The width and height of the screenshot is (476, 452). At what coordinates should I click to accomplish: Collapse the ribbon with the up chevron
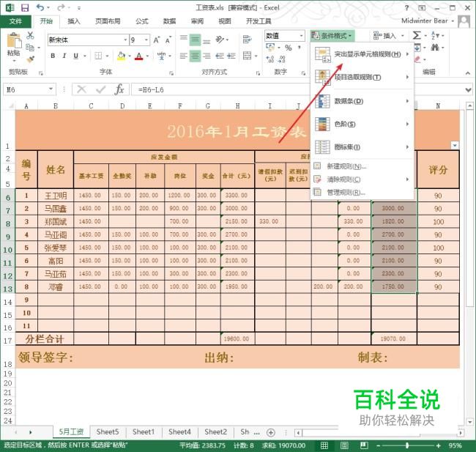468,73
